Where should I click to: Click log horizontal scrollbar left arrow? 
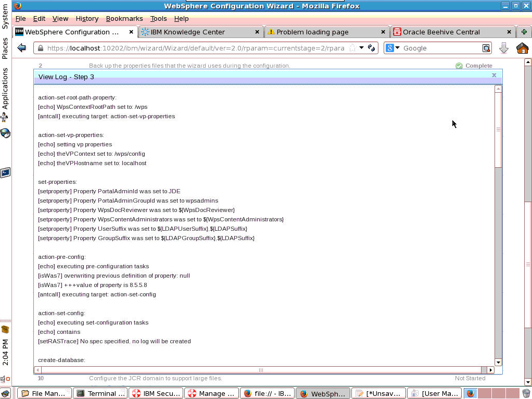37,370
